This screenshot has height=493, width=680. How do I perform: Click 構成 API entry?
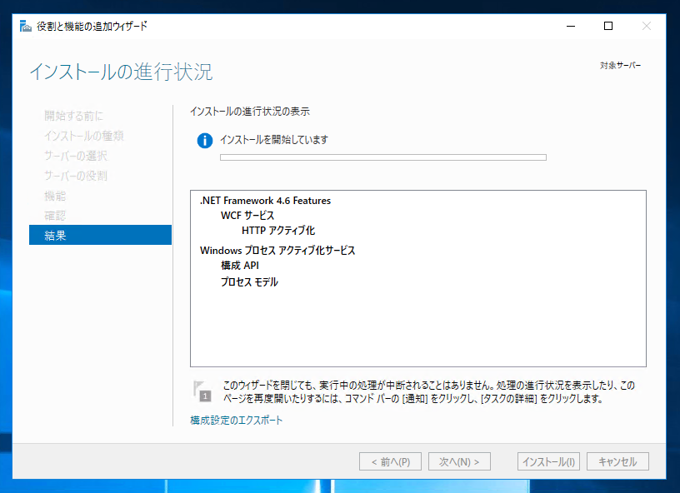coord(239,265)
